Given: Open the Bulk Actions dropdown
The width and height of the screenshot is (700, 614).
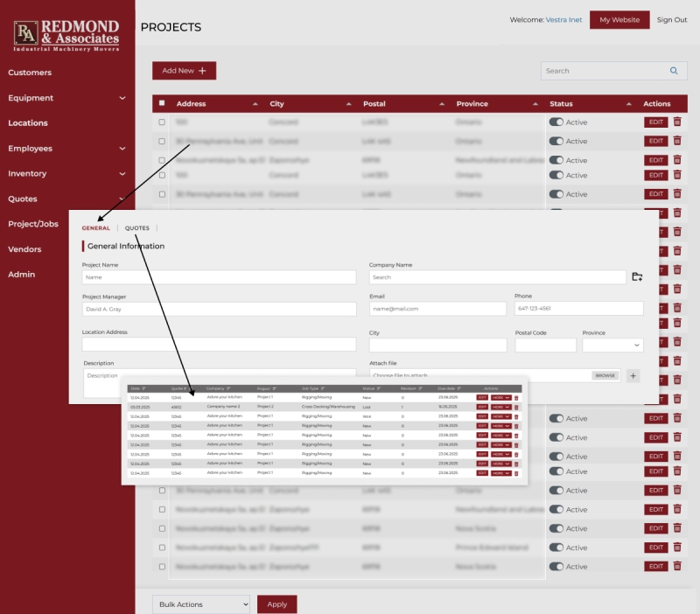Looking at the screenshot, I should click(x=201, y=604).
